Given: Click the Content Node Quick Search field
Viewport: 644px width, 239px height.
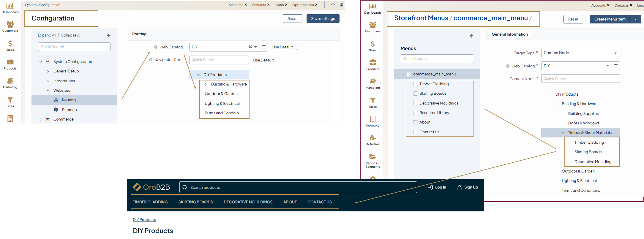Looking at the screenshot, I should pyautogui.click(x=580, y=79).
